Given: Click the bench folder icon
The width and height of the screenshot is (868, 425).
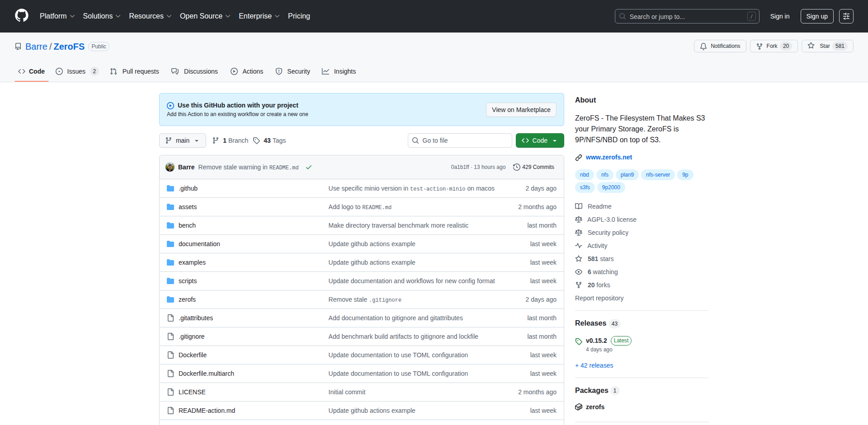Looking at the screenshot, I should 170,225.
